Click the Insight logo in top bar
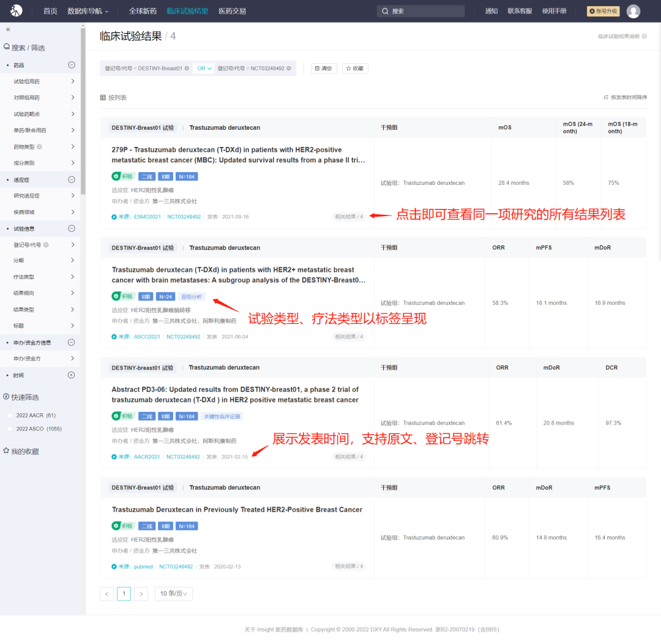The width and height of the screenshot is (661, 644). pos(16,10)
